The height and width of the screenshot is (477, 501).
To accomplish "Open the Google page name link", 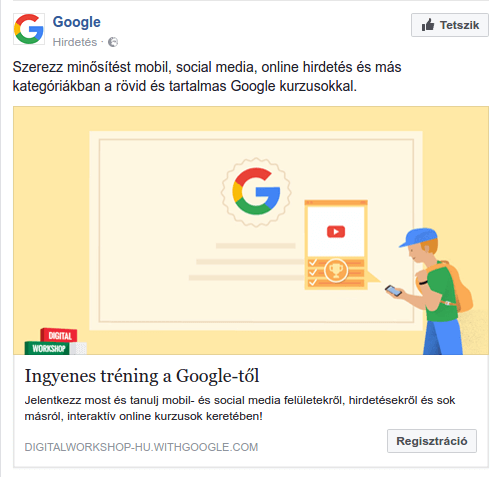I will pos(76,22).
